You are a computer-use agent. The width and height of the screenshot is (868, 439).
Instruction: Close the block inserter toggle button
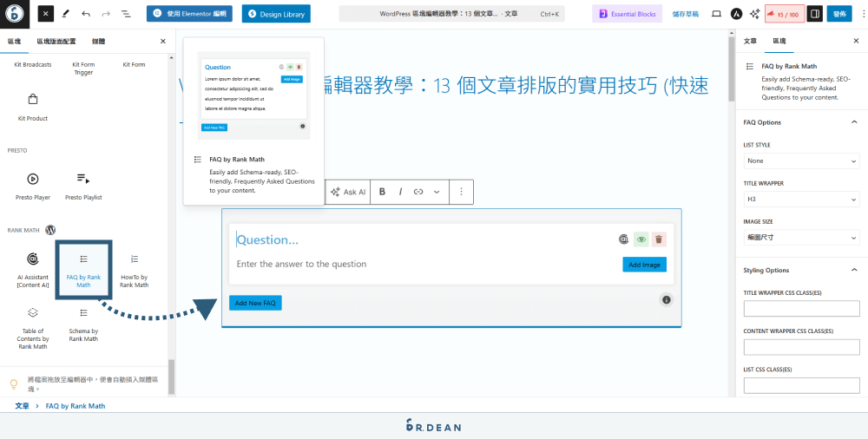click(46, 14)
